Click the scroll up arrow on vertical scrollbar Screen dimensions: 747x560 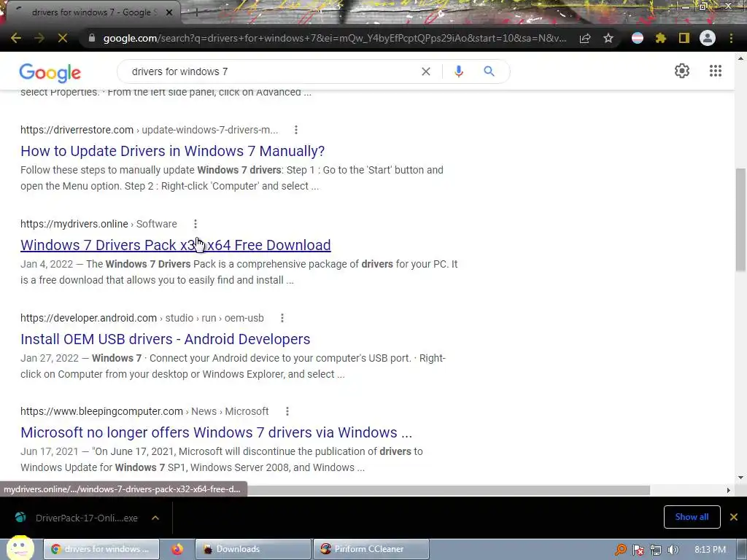coord(740,58)
